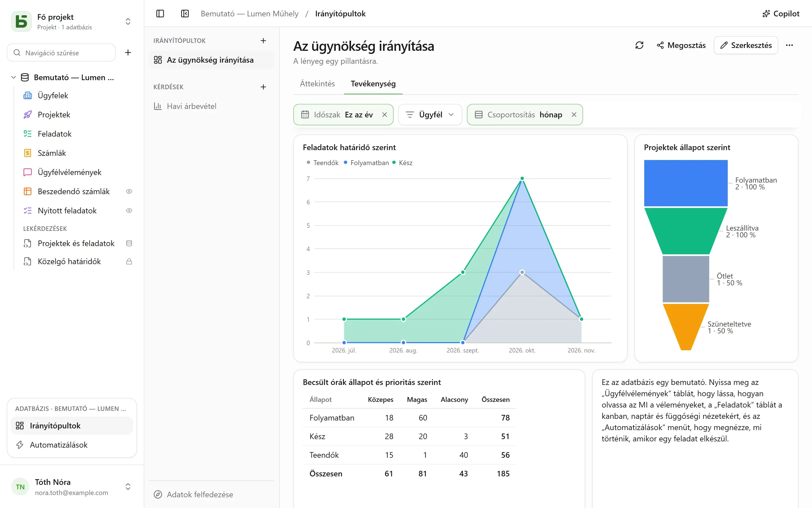Toggle Kész series in chart legend
812x508 pixels.
(402, 163)
